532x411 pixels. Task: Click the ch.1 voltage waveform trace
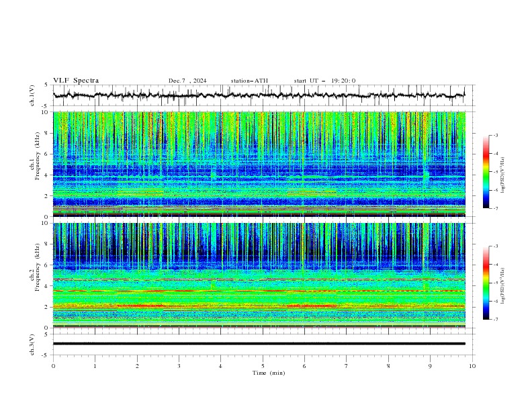pyautogui.click(x=259, y=95)
